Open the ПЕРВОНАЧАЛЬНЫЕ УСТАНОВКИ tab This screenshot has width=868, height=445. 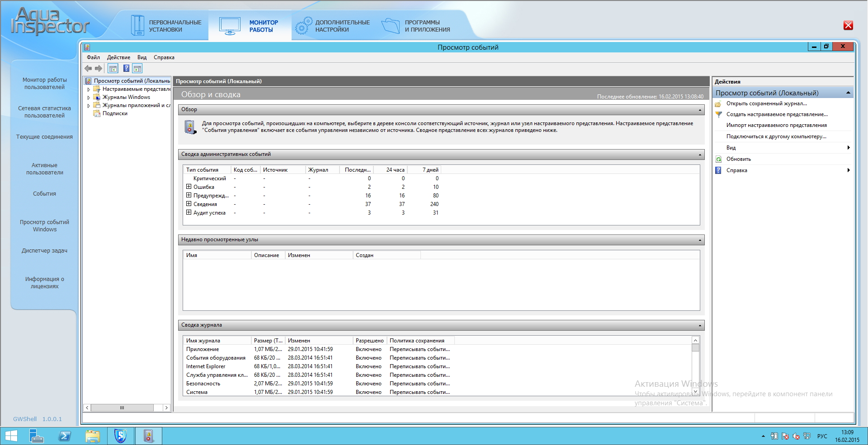(x=166, y=26)
